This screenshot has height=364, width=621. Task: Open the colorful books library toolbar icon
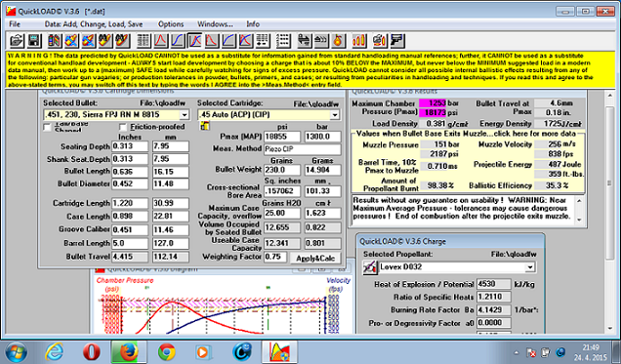(55, 41)
